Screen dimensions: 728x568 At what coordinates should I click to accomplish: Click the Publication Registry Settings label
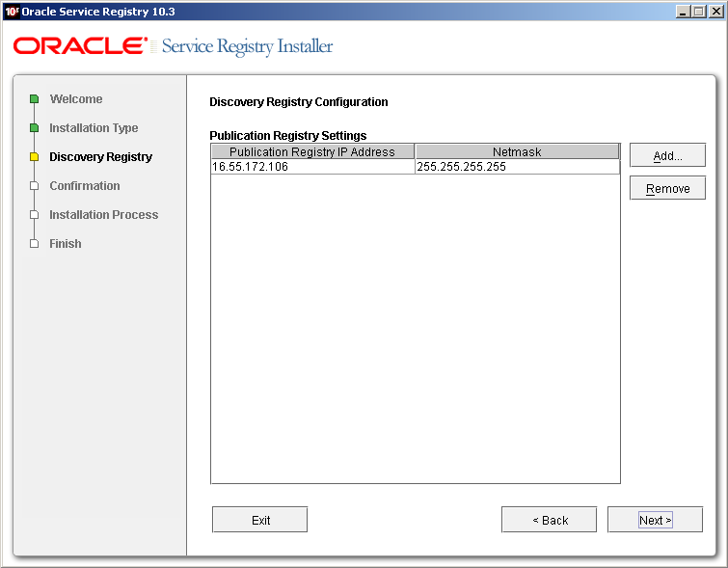pyautogui.click(x=288, y=136)
